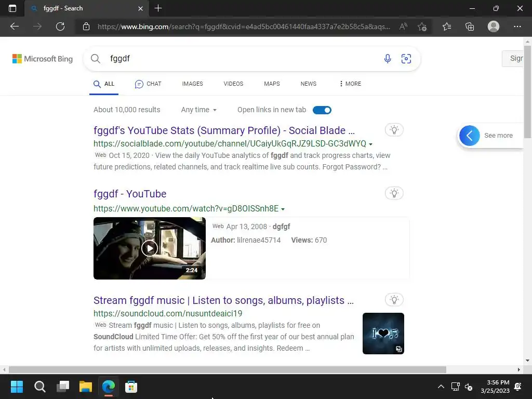Viewport: 532px width, 399px height.
Task: Open the Any time filter dropdown
Action: pyautogui.click(x=199, y=110)
